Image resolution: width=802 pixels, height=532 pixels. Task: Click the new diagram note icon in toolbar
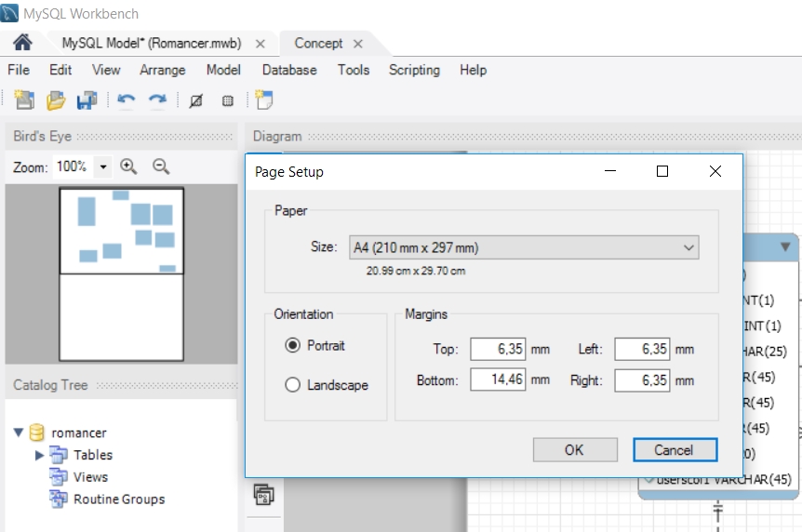pos(264,100)
